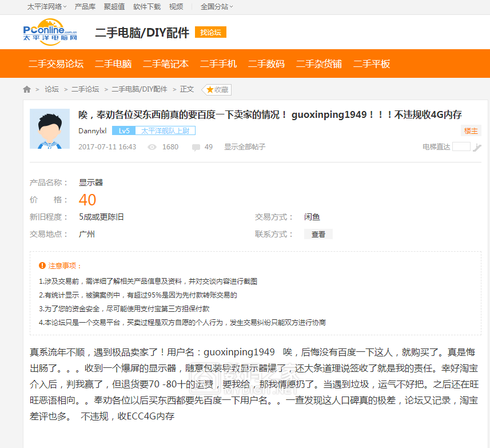Viewport: 490px width, 448px height.
Task: Click notice line 2 about 95%
Action: point(138,295)
